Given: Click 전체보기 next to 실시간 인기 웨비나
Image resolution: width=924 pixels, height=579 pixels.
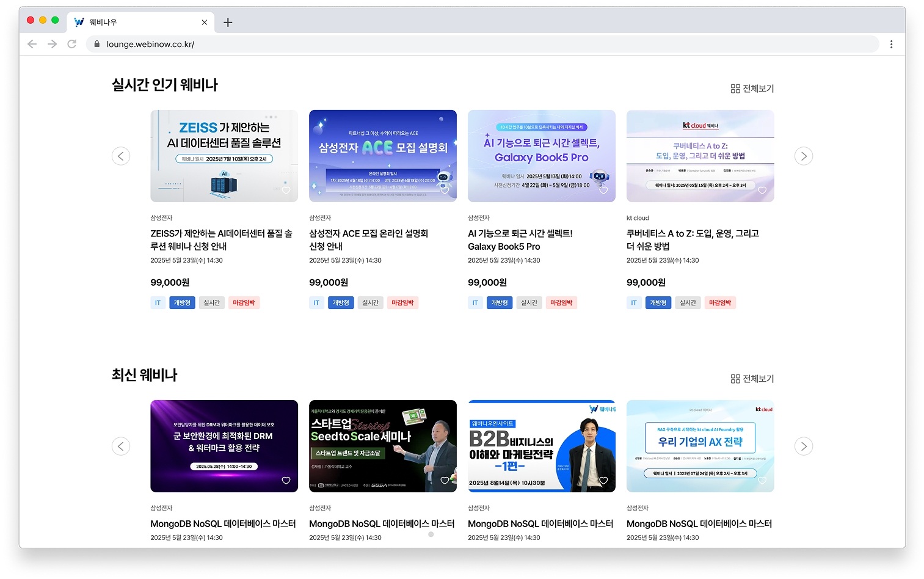Looking at the screenshot, I should 752,89.
